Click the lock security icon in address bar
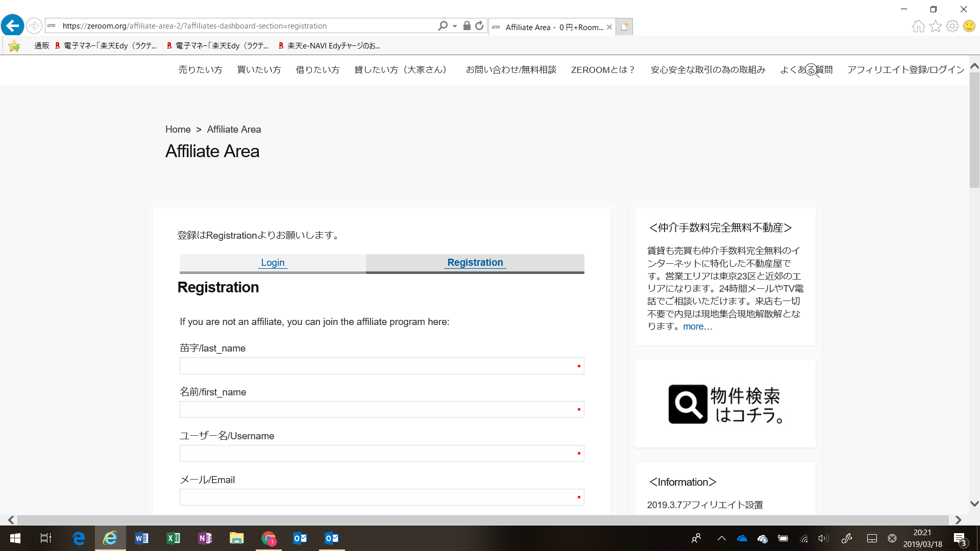This screenshot has height=551, width=980. tap(467, 26)
